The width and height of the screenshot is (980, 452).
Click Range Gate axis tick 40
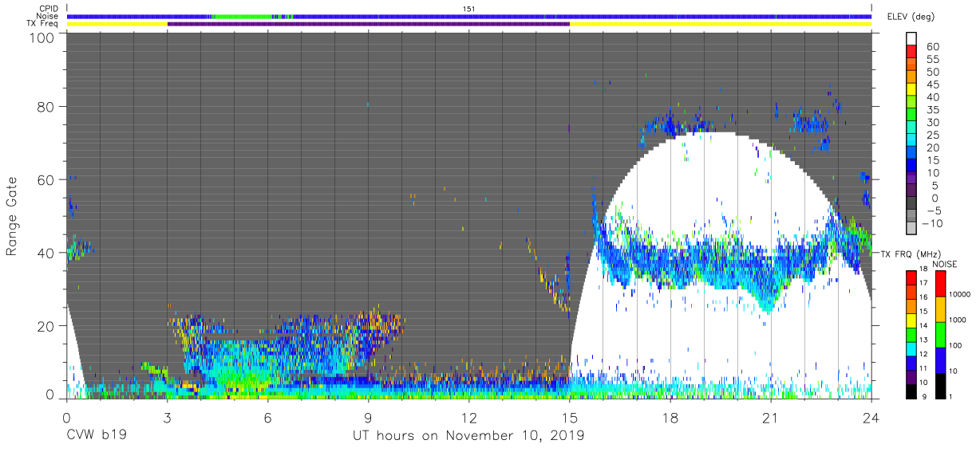coord(46,253)
